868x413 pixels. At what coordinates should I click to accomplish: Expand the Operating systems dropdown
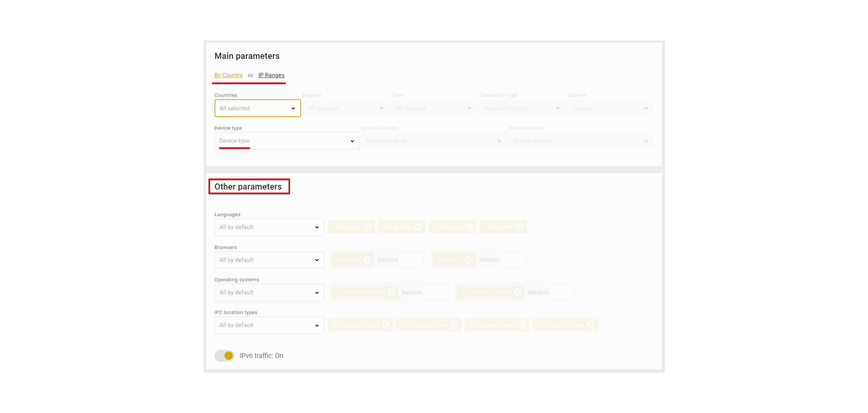[x=269, y=292]
